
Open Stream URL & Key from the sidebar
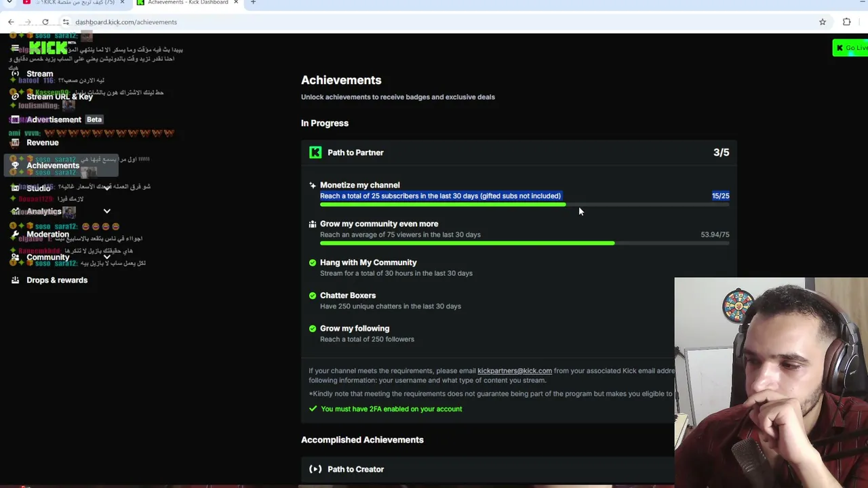click(x=60, y=97)
